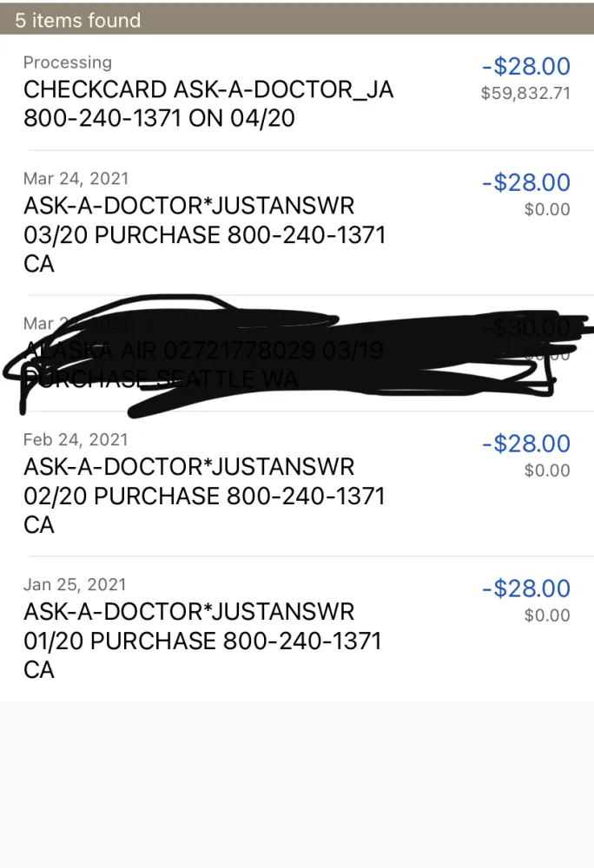594x868 pixels.
Task: Tap the $0.00 balance under Jan 25 amount
Action: (547, 616)
